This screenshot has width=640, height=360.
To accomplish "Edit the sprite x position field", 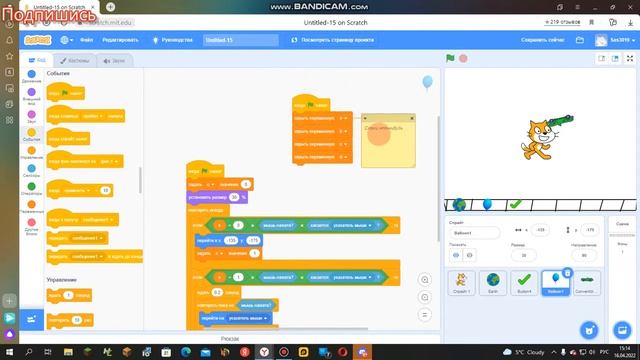I will (540, 230).
